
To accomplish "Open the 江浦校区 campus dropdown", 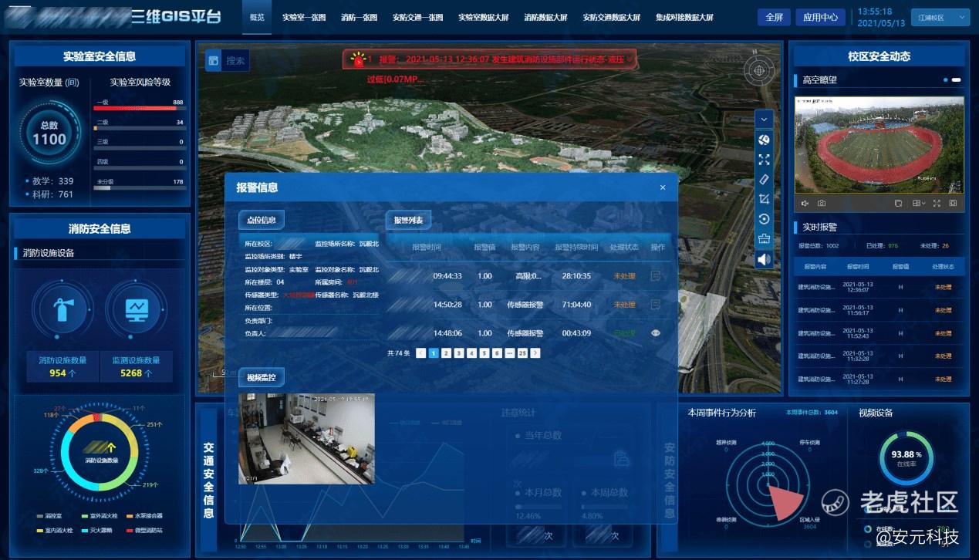I will click(940, 17).
